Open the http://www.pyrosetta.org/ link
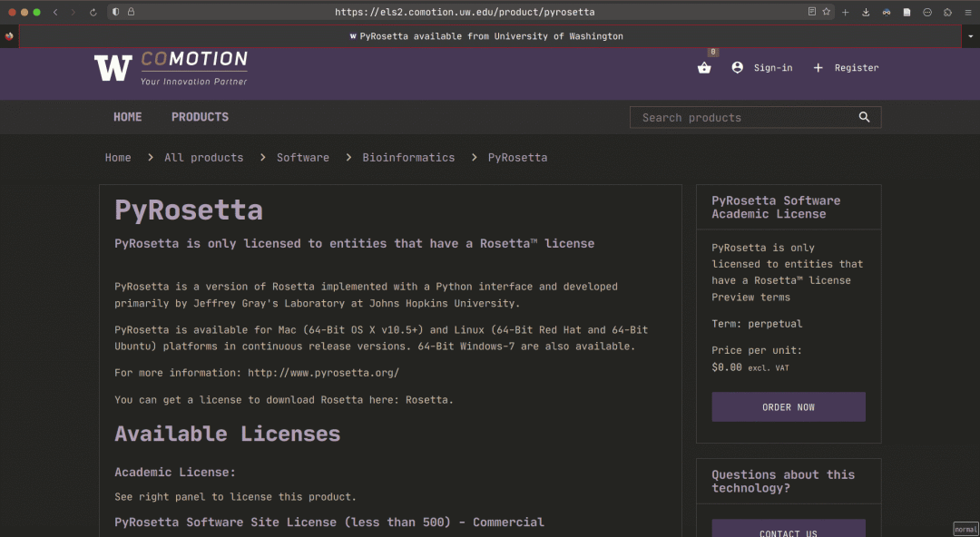Viewport: 980px width, 537px height. point(323,373)
